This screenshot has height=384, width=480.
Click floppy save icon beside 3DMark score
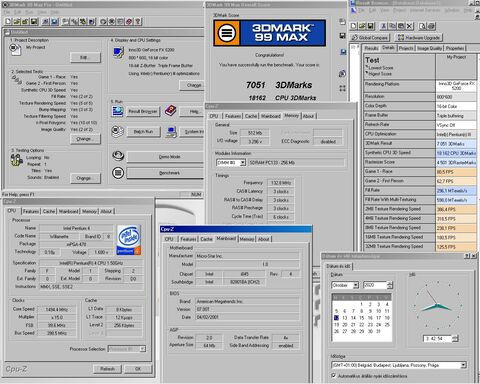point(342,36)
